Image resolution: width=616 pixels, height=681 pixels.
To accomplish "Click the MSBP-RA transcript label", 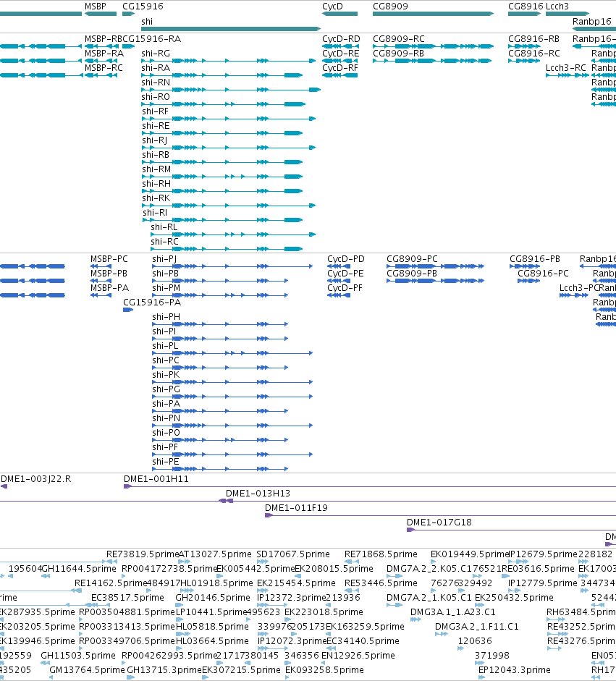I will (104, 54).
